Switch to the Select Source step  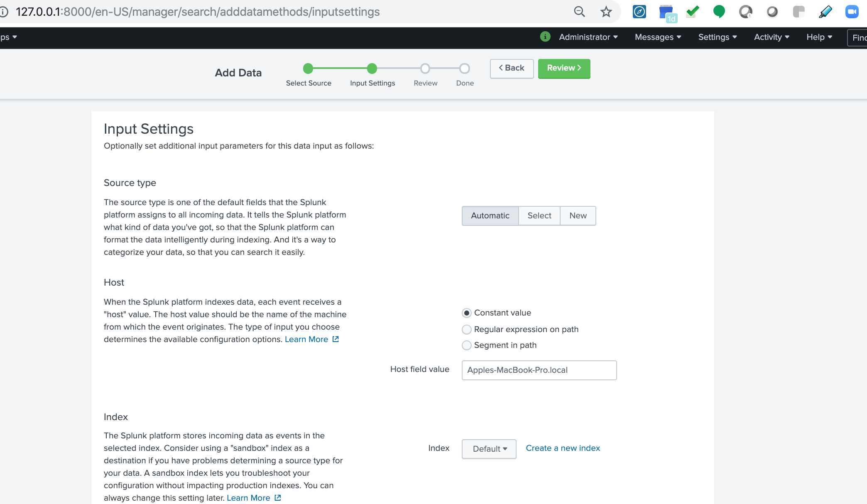click(309, 75)
